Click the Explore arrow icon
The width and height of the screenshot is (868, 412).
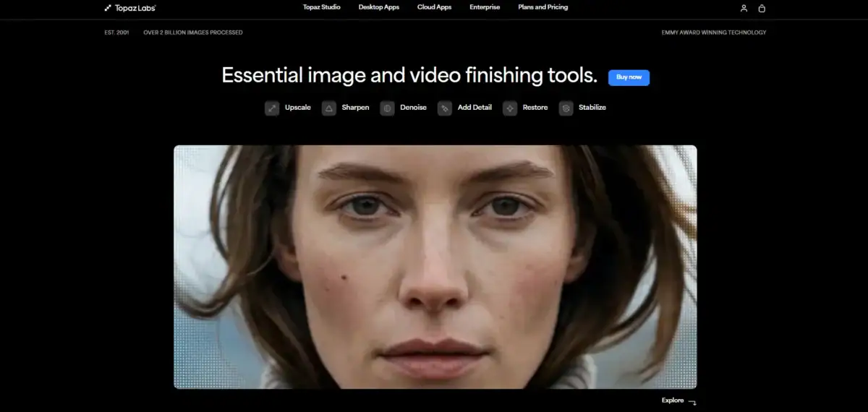coord(692,403)
